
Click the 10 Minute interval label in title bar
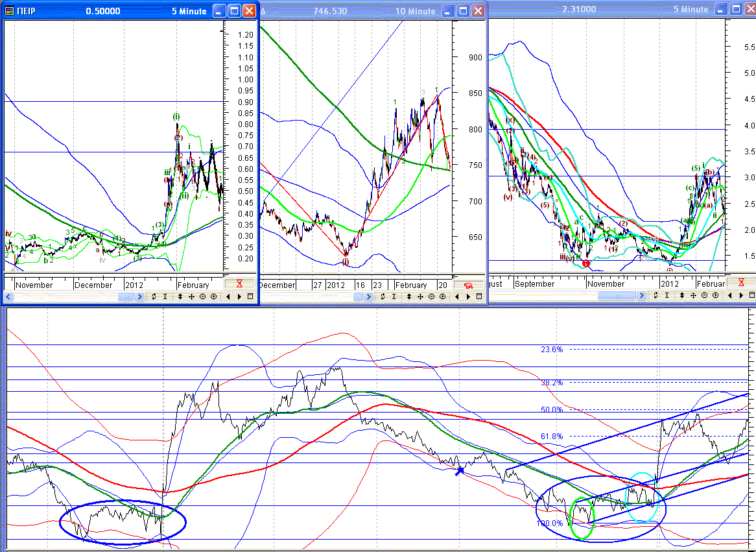click(415, 10)
